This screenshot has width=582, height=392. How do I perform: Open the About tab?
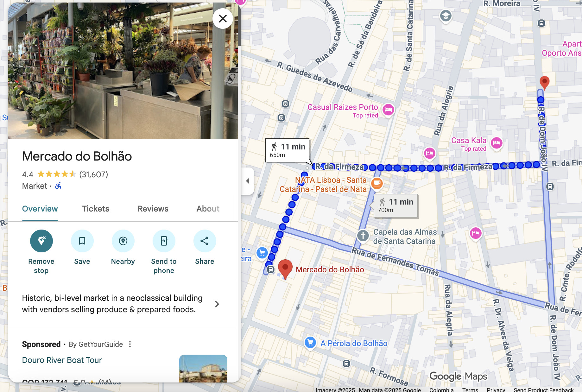tap(208, 209)
